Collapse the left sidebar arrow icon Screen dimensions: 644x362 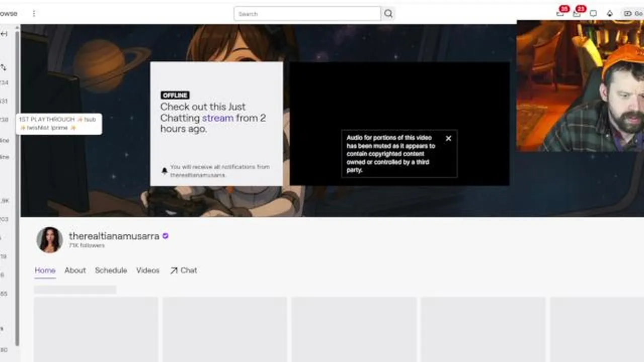tap(4, 34)
